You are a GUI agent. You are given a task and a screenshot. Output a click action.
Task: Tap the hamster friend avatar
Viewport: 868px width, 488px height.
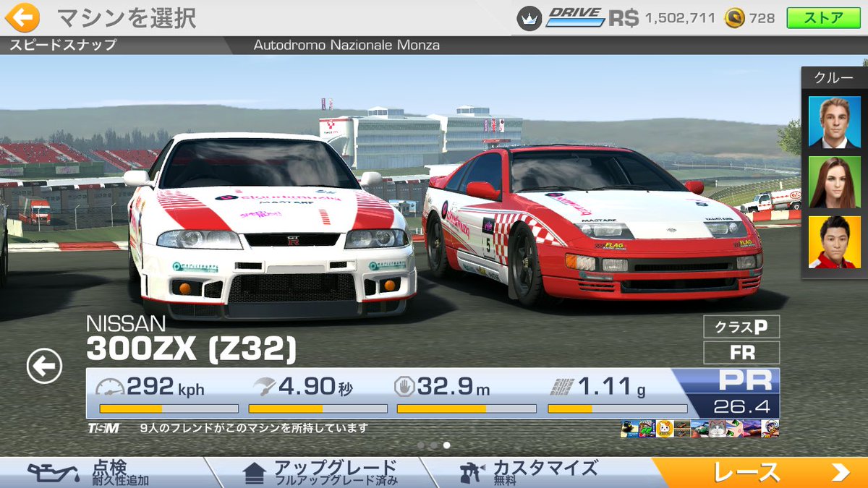click(x=664, y=429)
